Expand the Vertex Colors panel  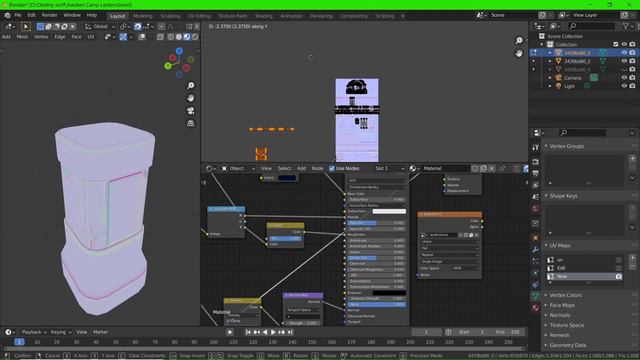[x=546, y=295]
